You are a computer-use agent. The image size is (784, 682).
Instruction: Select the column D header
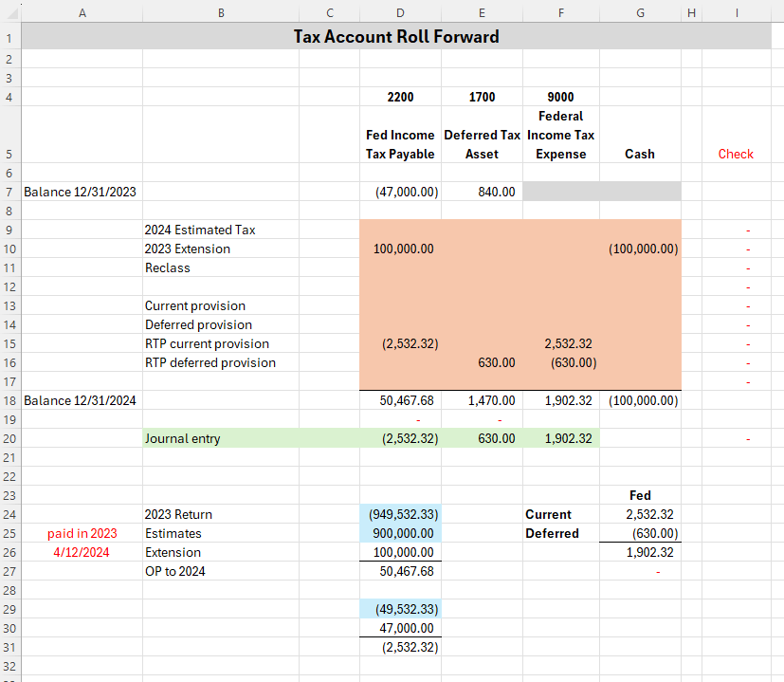399,10
